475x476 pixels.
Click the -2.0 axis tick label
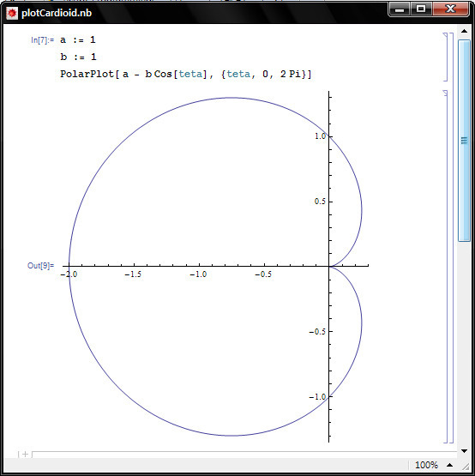point(69,274)
